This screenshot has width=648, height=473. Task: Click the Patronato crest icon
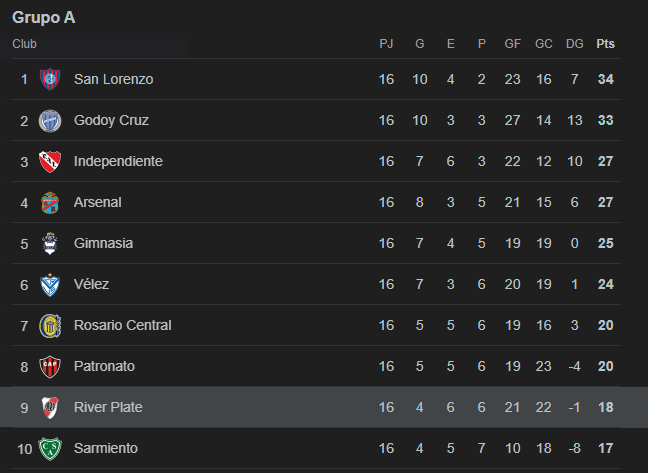click(x=50, y=366)
